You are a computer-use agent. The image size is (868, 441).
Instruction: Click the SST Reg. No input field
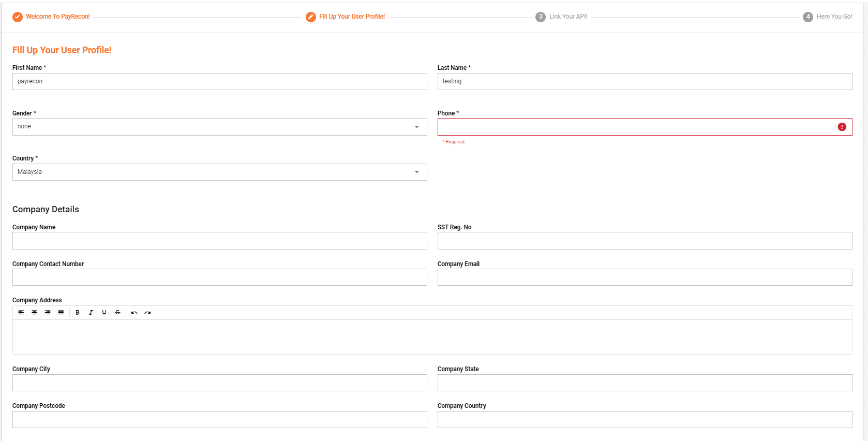pos(645,241)
